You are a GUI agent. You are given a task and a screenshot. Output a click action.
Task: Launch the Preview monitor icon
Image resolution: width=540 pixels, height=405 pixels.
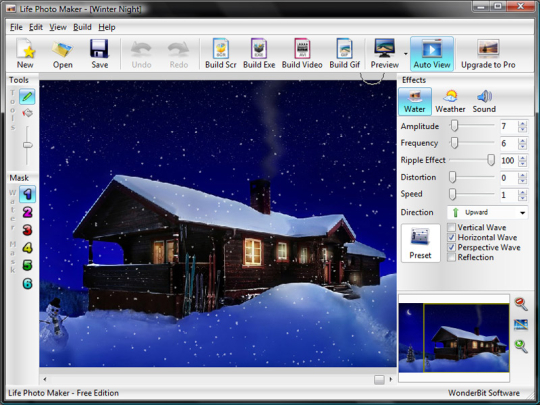[x=384, y=54]
